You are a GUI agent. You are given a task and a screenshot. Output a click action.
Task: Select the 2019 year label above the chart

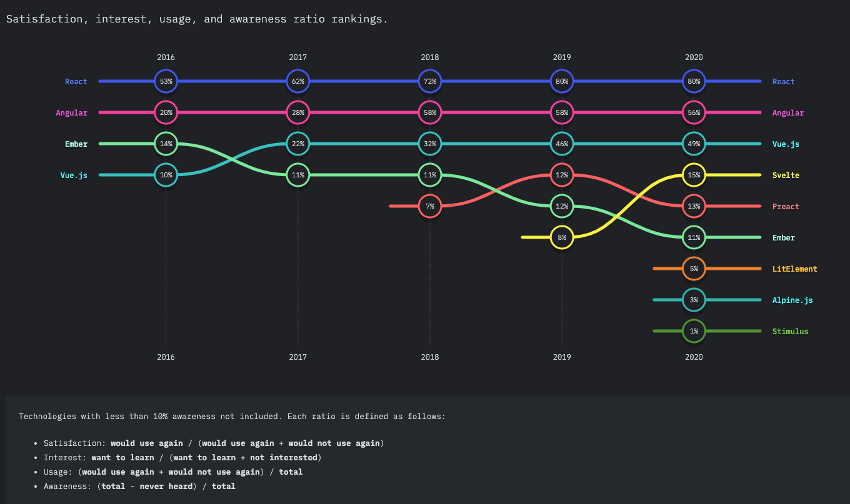click(562, 57)
